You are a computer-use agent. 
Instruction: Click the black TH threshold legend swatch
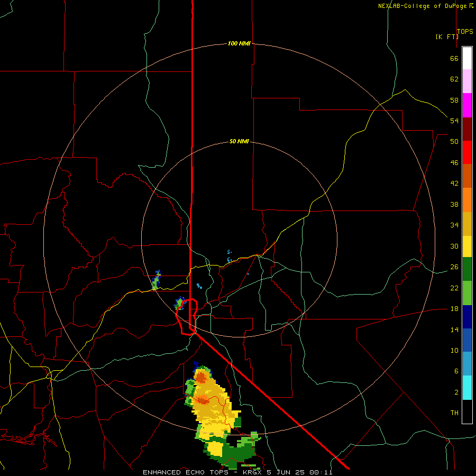pos(467,411)
